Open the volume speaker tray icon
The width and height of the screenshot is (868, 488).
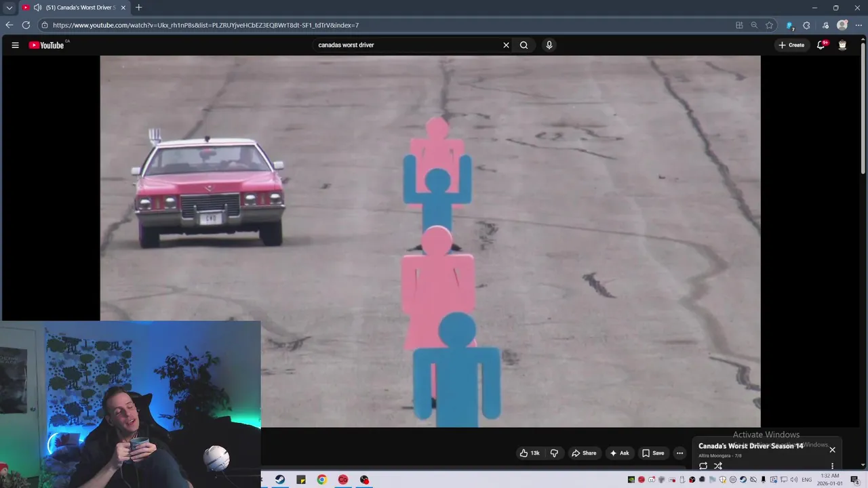coord(793,480)
